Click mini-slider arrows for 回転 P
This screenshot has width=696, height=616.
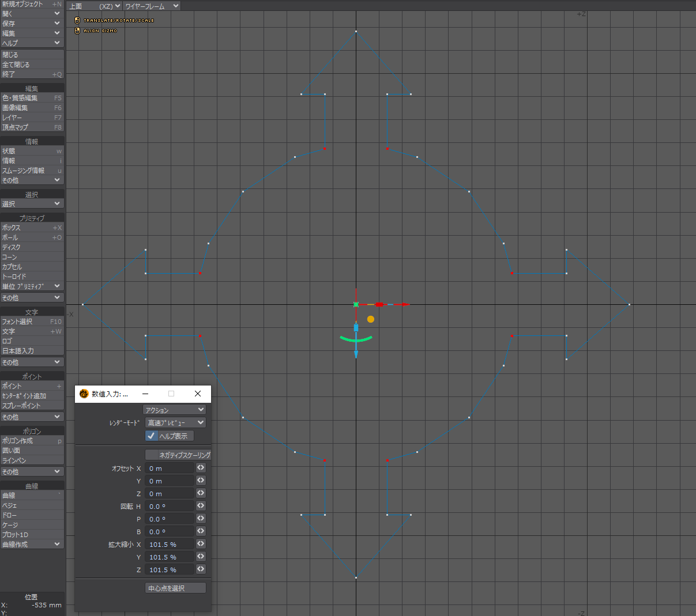[201, 519]
